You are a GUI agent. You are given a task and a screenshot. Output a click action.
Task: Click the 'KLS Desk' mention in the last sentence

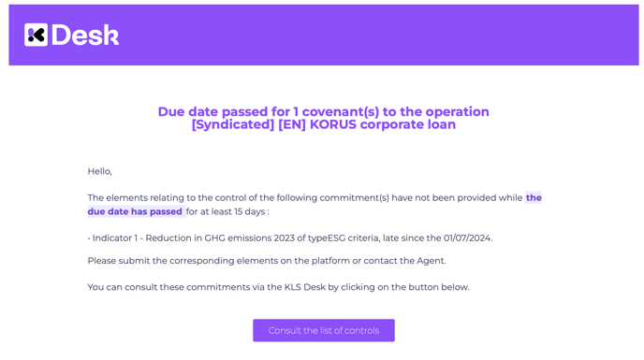(x=305, y=287)
